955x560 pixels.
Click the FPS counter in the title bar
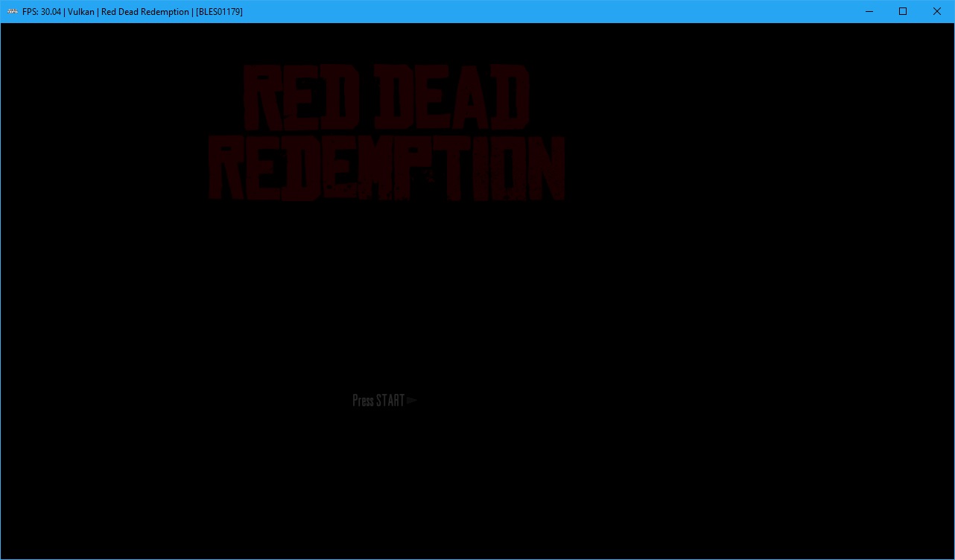pyautogui.click(x=42, y=11)
